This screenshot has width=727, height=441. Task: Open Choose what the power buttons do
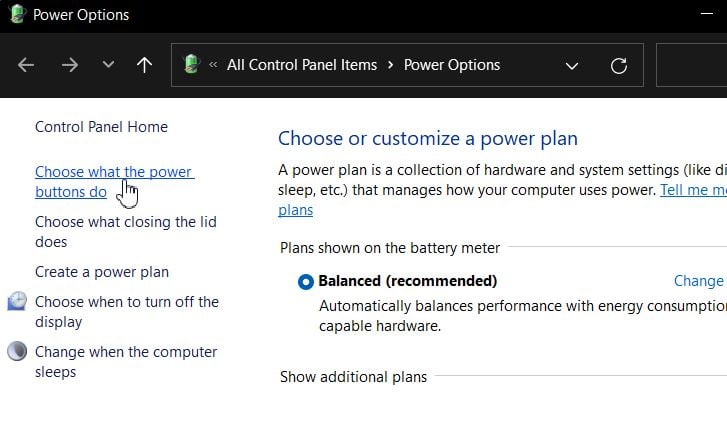115,182
